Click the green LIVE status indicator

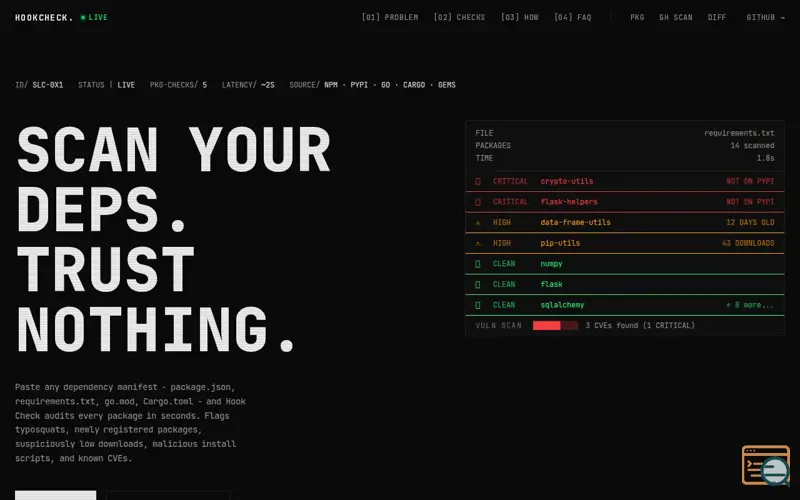point(94,17)
